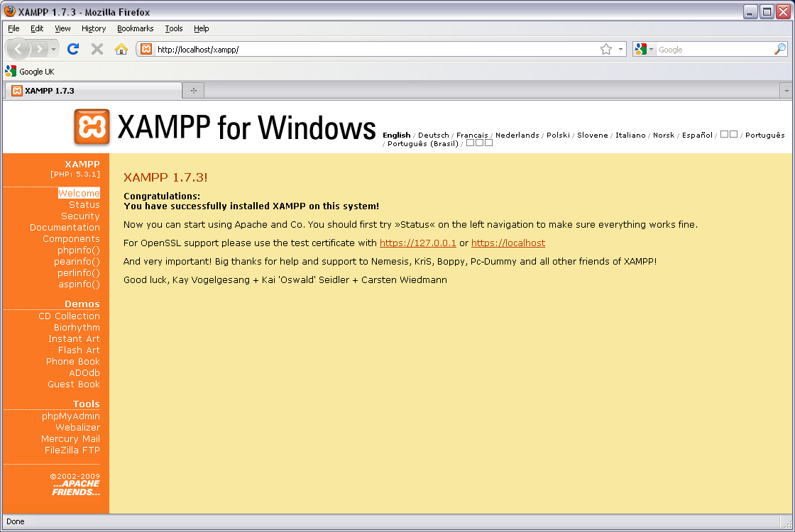The width and height of the screenshot is (795, 532).
Task: Open the Bookmarks menu
Action: coord(135,28)
